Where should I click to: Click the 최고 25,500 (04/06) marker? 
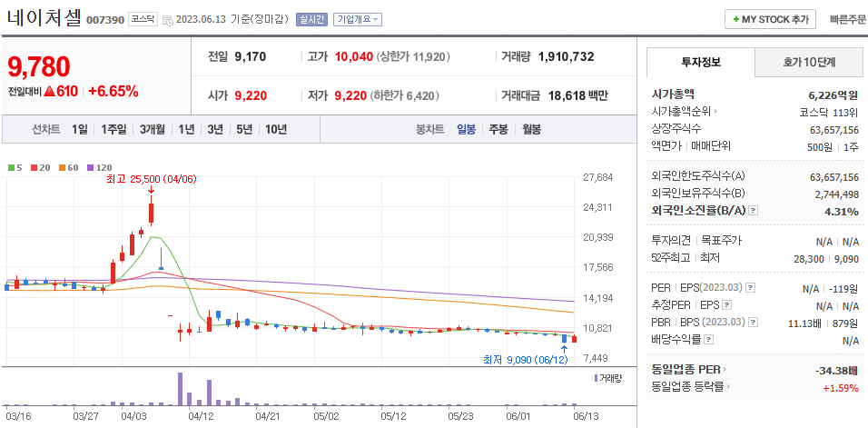coord(151,179)
